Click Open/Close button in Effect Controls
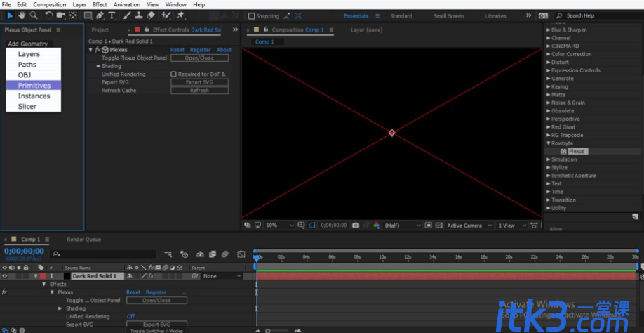644x333 pixels. pos(200,58)
